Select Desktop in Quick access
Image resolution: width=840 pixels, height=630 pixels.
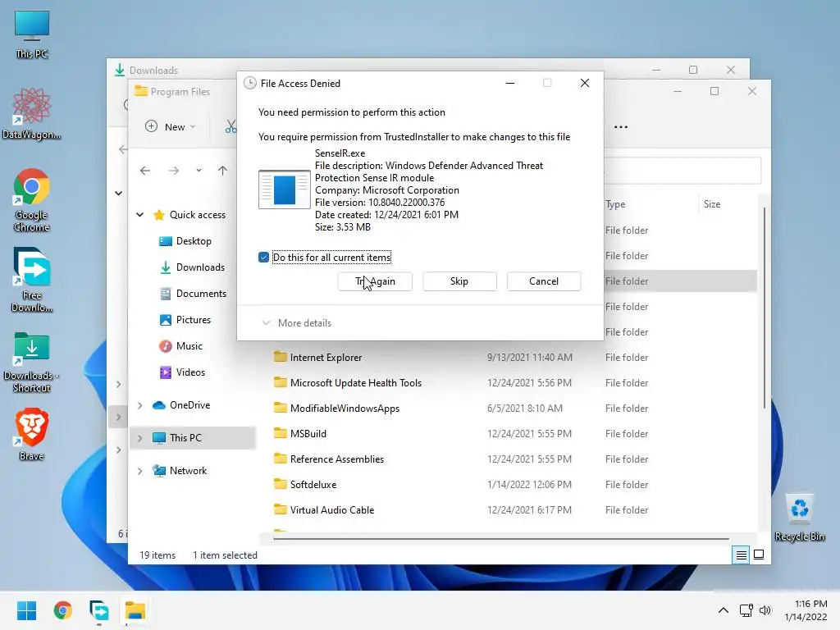pos(185,242)
